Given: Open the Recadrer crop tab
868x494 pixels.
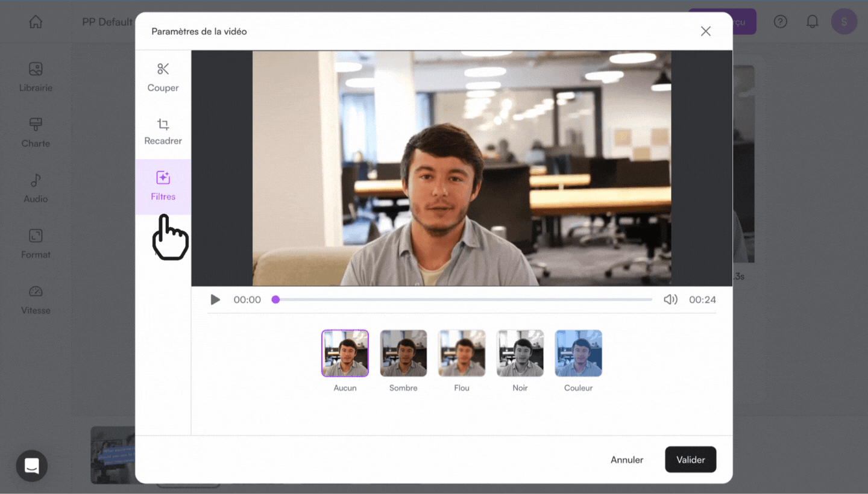Looking at the screenshot, I should pyautogui.click(x=163, y=132).
